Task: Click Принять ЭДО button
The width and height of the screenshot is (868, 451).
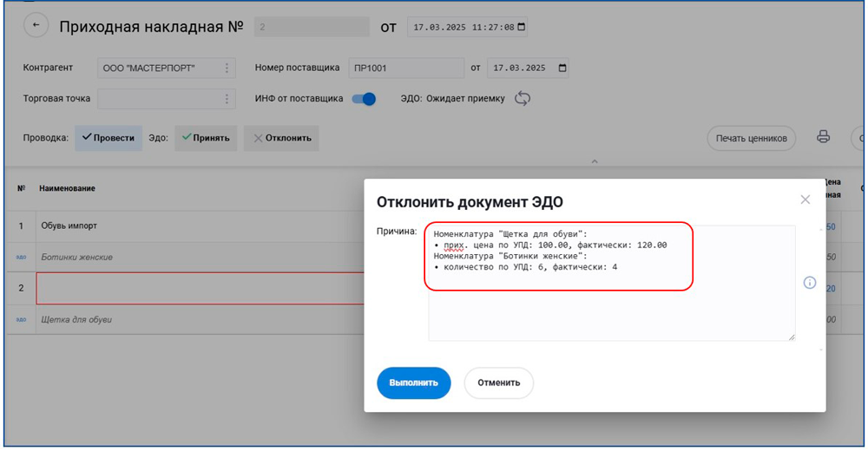Action: click(206, 138)
